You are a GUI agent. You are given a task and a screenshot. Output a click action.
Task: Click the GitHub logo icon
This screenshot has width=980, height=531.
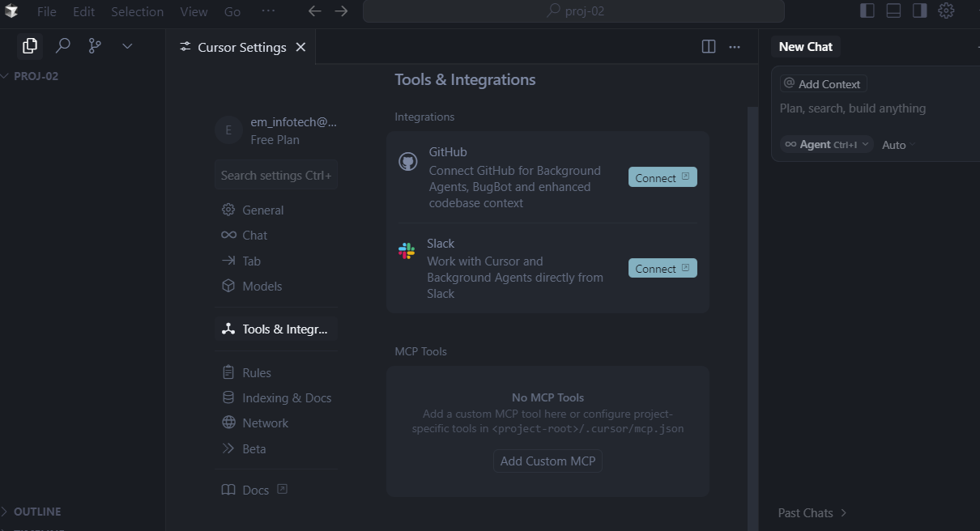pos(408,162)
